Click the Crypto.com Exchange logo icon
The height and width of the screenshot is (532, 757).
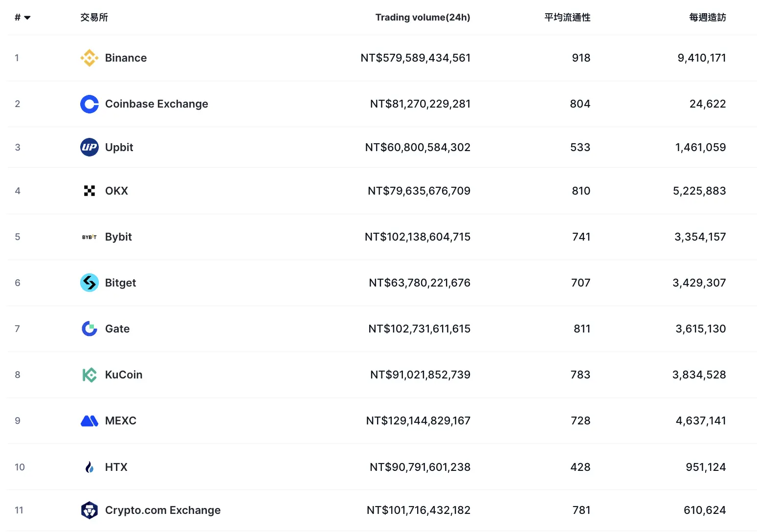[89, 510]
